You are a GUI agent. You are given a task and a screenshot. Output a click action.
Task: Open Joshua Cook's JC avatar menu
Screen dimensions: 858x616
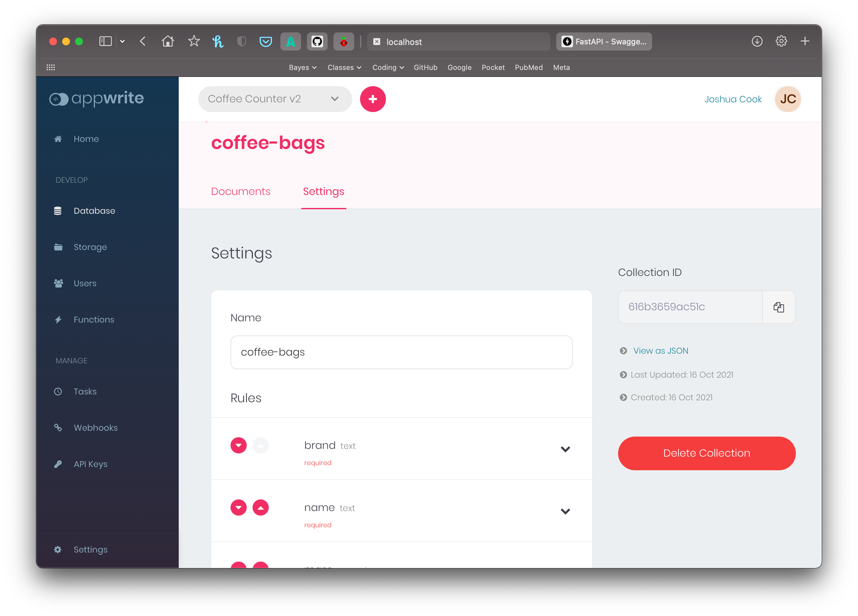point(788,99)
